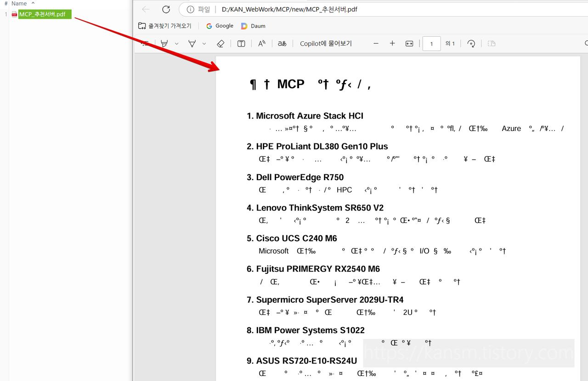588x381 pixels.
Task: Reload the PDF page in the browser
Action: coord(166,9)
